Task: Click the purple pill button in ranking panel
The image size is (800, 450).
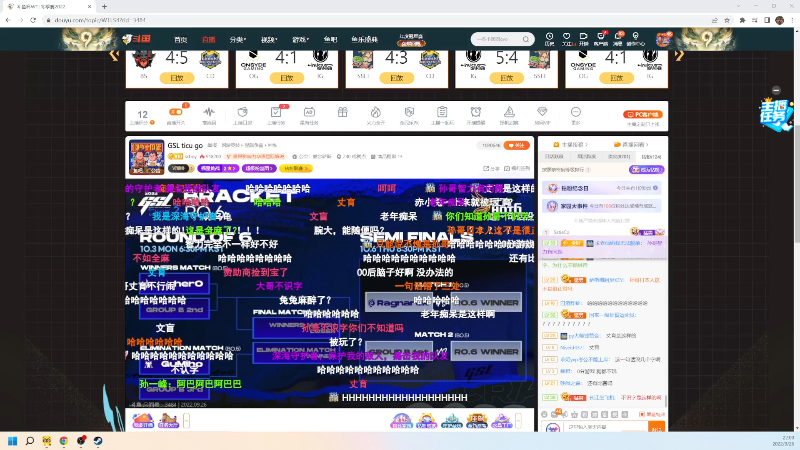Action: tap(646, 169)
